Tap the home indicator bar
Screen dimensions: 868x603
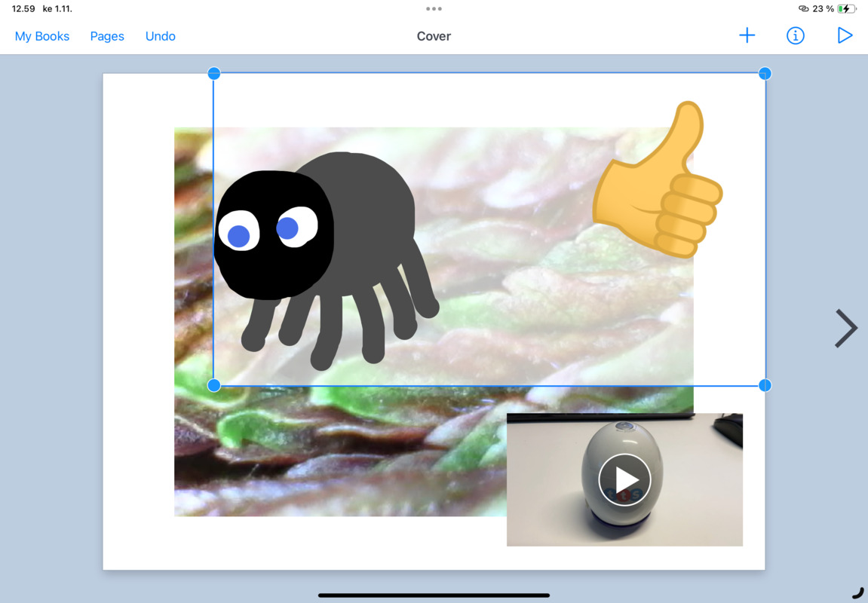coord(434,595)
